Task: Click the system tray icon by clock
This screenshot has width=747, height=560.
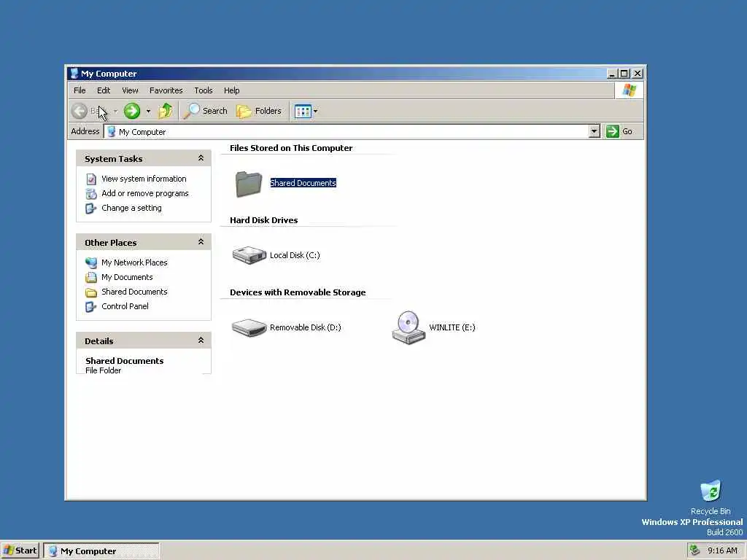Action: (695, 551)
